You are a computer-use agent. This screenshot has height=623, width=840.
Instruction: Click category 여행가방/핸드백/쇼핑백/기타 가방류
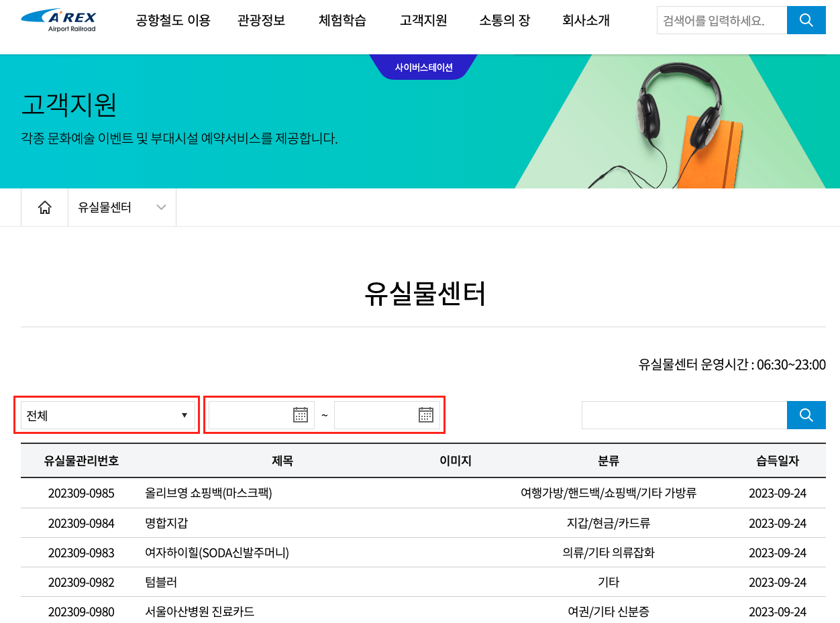[609, 493]
